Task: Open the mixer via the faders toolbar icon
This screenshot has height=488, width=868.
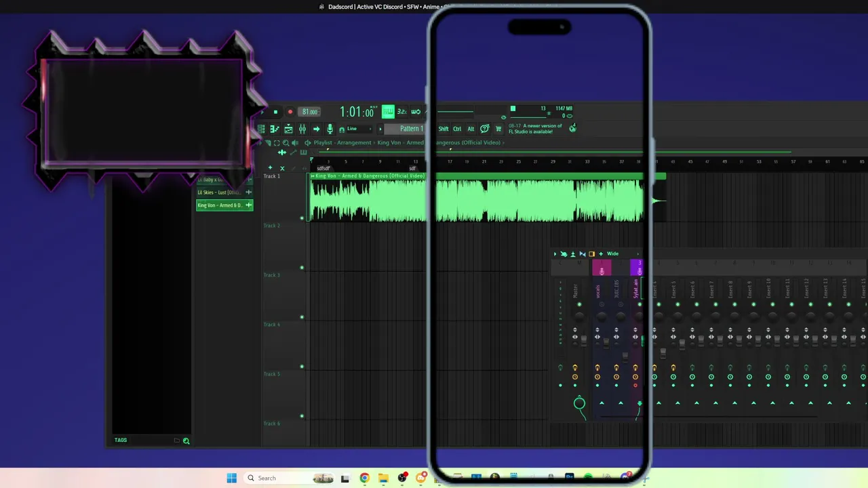Action: (x=302, y=129)
